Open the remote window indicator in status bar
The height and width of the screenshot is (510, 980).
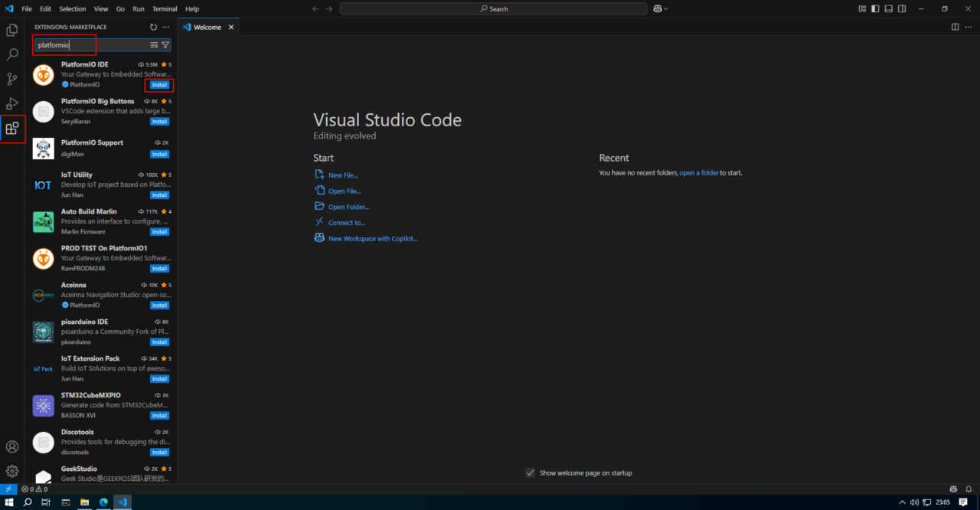pos(8,489)
